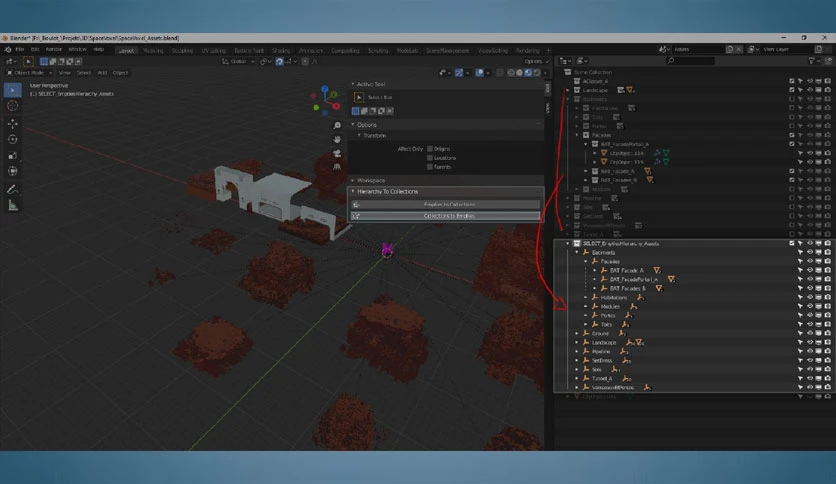Click the Empties to Collections button icon
The width and height of the screenshot is (836, 484).
click(356, 205)
